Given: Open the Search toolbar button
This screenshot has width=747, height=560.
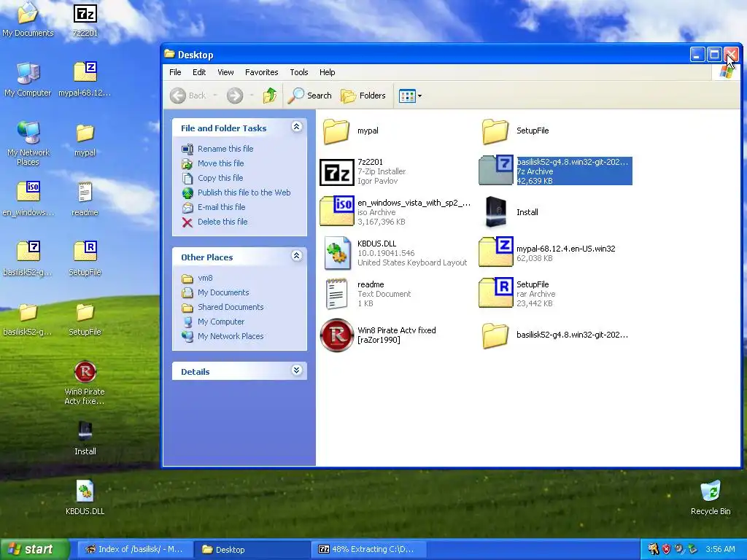Looking at the screenshot, I should click(x=310, y=96).
